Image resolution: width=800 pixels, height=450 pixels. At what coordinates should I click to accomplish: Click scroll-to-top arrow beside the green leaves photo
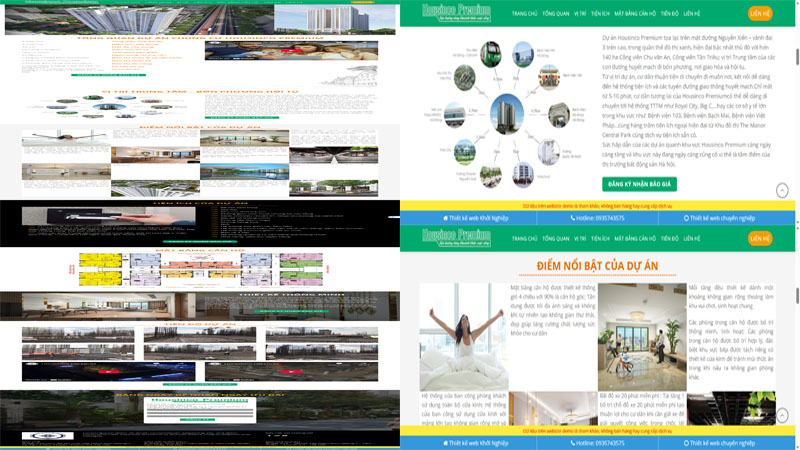pyautogui.click(x=782, y=415)
